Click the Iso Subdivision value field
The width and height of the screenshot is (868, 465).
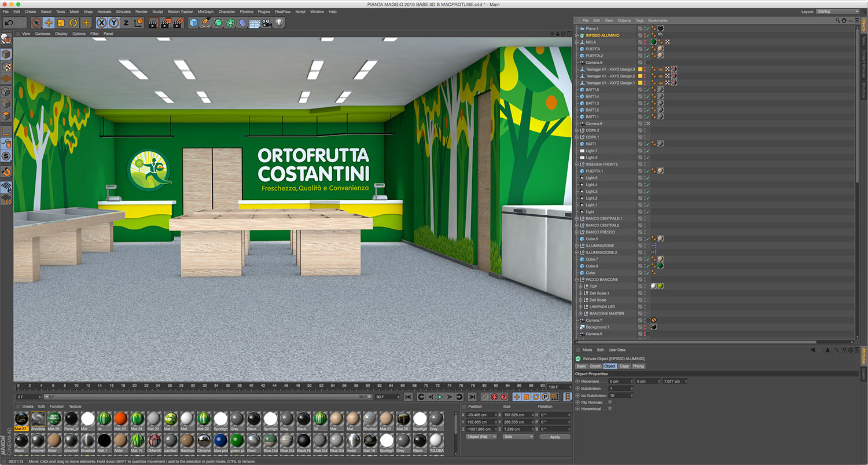pos(620,395)
